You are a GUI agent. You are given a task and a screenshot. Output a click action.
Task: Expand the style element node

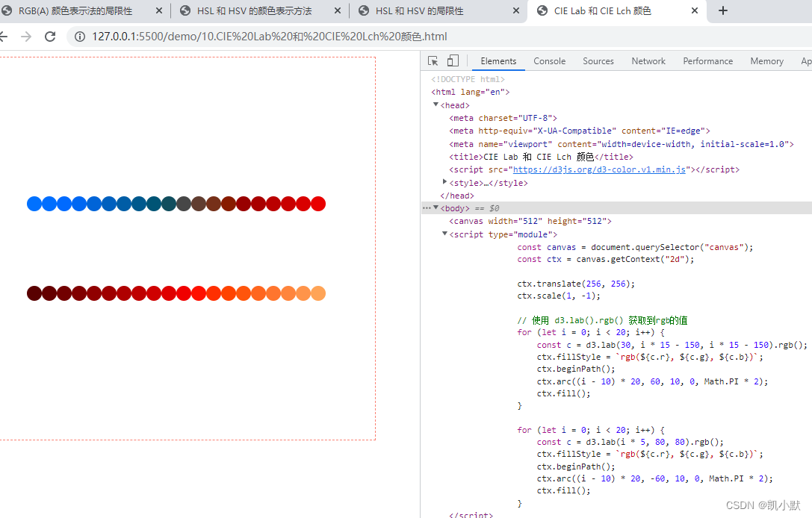(x=444, y=181)
